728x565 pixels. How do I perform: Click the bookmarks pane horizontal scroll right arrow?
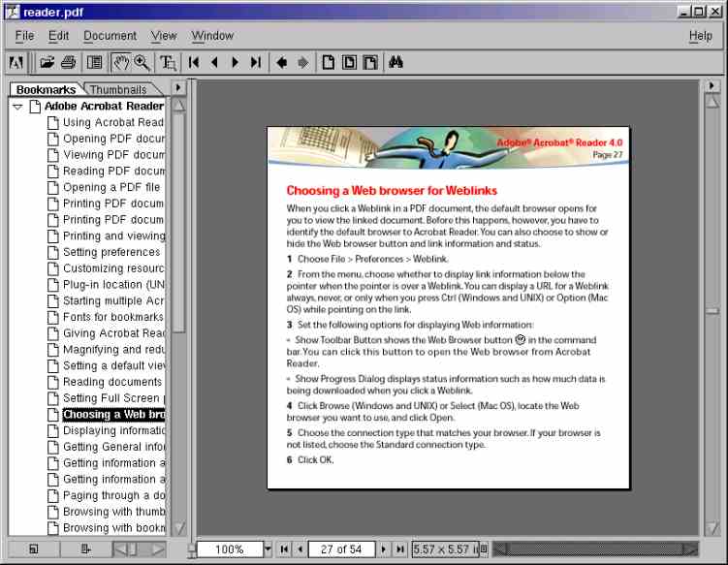158,549
